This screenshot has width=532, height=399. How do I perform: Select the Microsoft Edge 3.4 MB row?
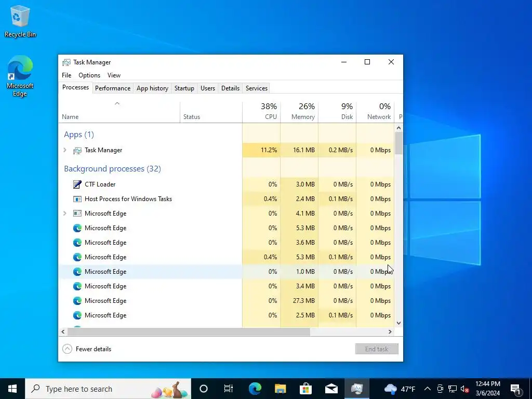click(227, 286)
